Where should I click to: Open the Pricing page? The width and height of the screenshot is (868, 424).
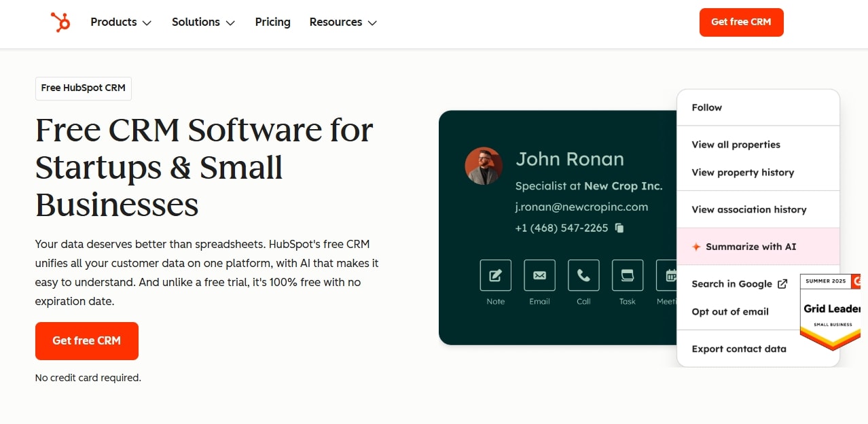pos(273,22)
